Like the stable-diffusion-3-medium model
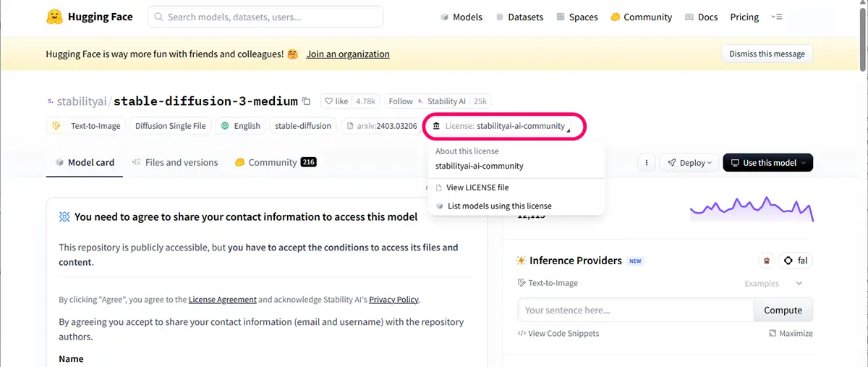 click(x=336, y=101)
